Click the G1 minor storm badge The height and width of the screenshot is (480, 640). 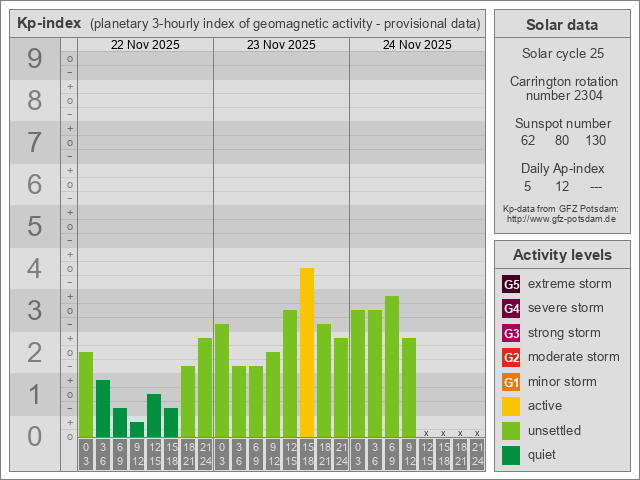click(x=511, y=382)
